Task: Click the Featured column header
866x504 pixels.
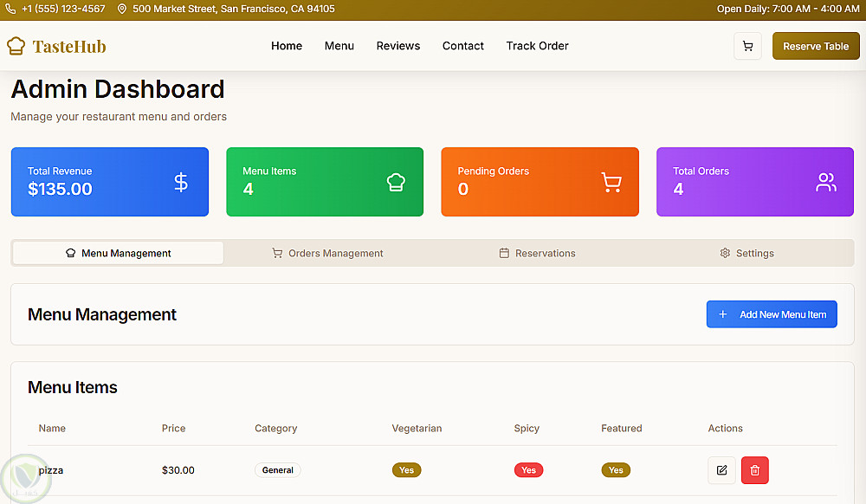Action: click(x=621, y=429)
